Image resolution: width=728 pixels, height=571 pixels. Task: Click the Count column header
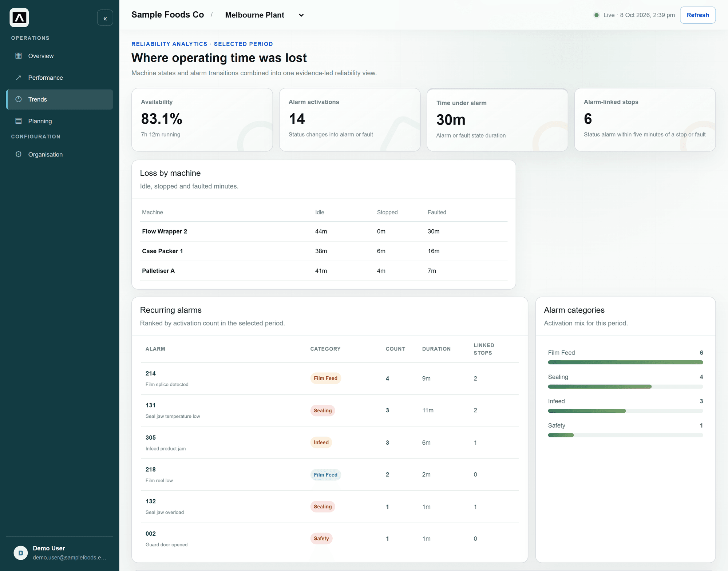395,349
